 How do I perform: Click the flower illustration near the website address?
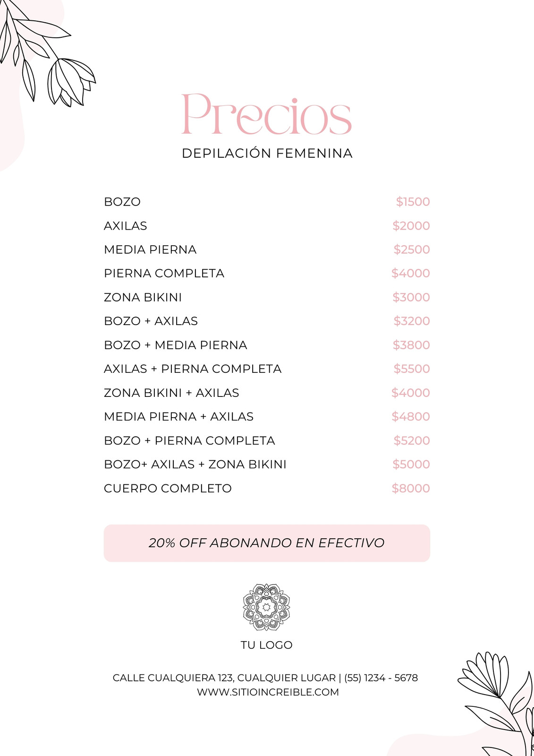[x=496, y=704]
